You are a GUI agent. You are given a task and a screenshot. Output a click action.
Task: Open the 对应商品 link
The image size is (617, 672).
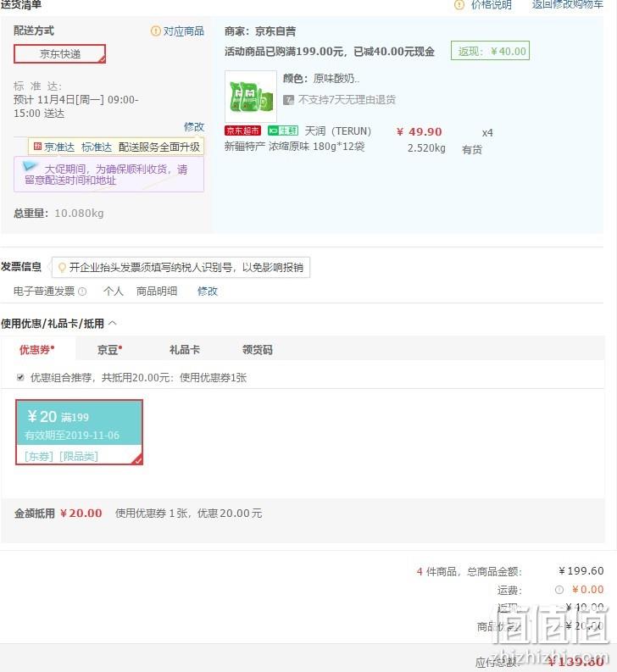coord(184,31)
